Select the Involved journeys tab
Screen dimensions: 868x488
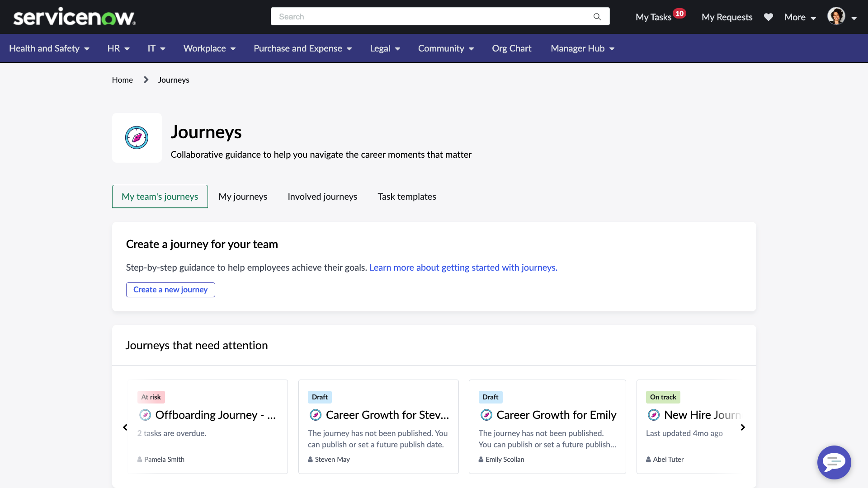pos(322,196)
